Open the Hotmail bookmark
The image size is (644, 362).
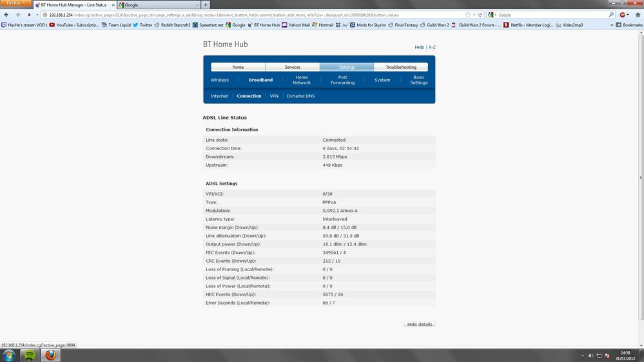[x=323, y=25]
